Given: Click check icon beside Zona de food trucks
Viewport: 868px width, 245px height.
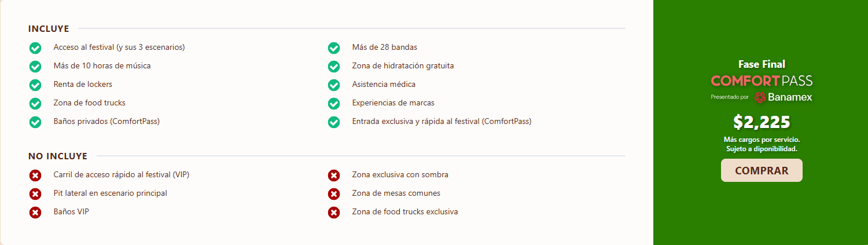Looking at the screenshot, I should tap(35, 103).
